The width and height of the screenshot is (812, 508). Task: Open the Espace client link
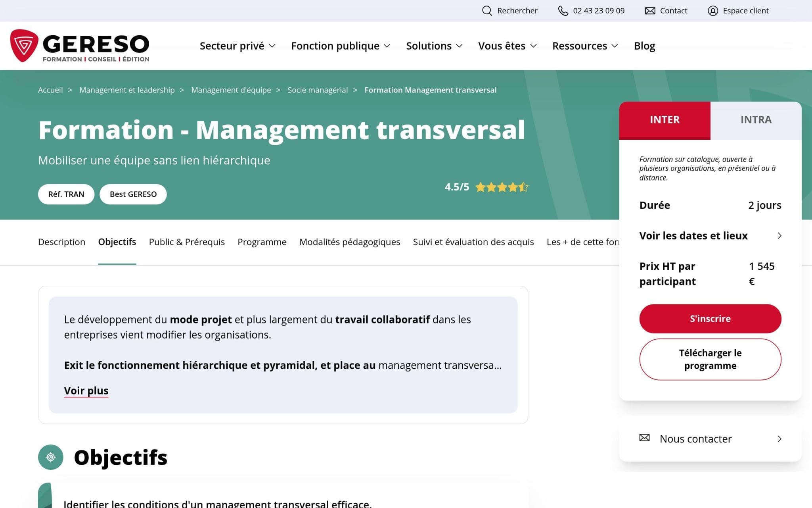(745, 11)
